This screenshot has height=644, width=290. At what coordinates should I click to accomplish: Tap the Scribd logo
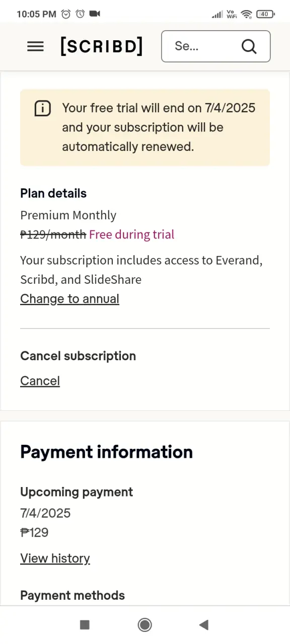[102, 46]
